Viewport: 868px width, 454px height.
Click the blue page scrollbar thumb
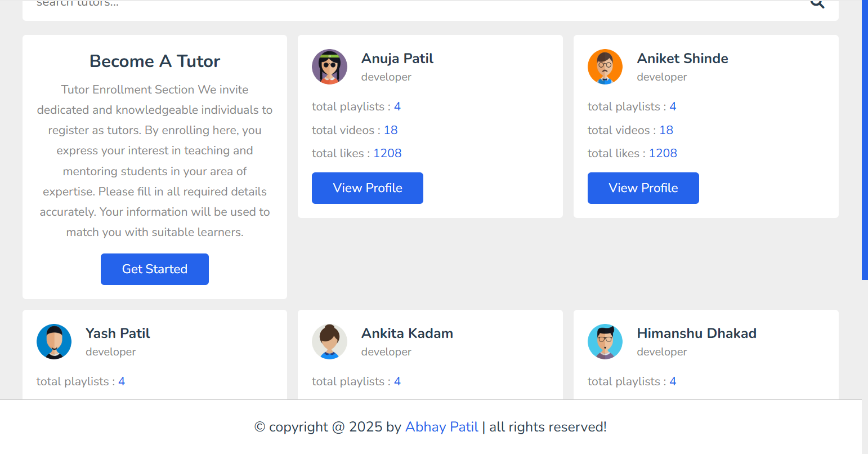tap(865, 141)
